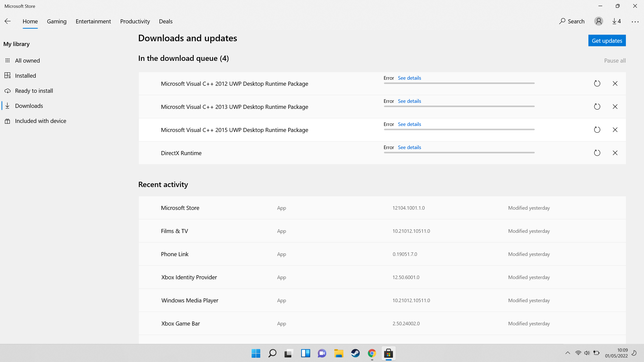Retry the DirectX Runtime download

point(597,153)
